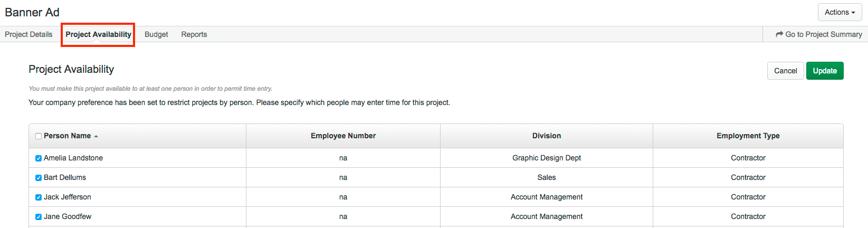Image resolution: width=868 pixels, height=228 pixels.
Task: Open the Budget tab
Action: tap(156, 34)
